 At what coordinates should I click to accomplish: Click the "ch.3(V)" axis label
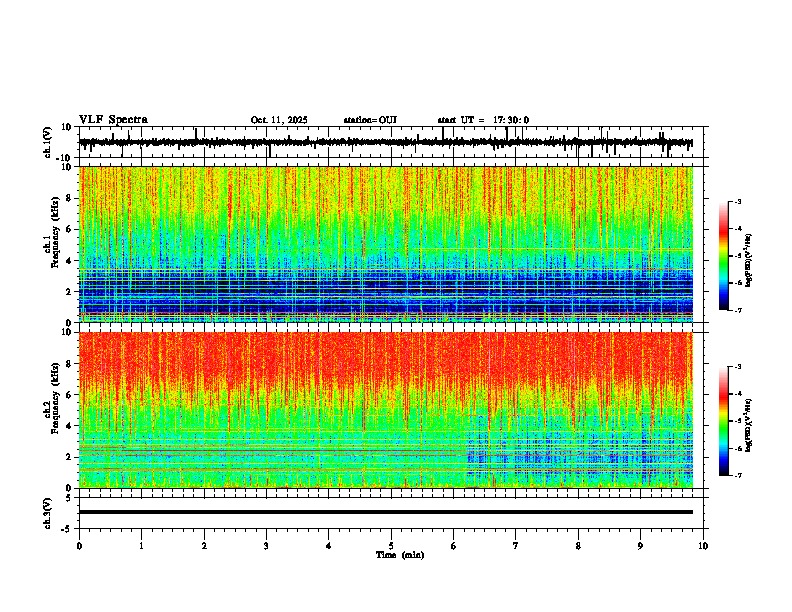[x=48, y=513]
